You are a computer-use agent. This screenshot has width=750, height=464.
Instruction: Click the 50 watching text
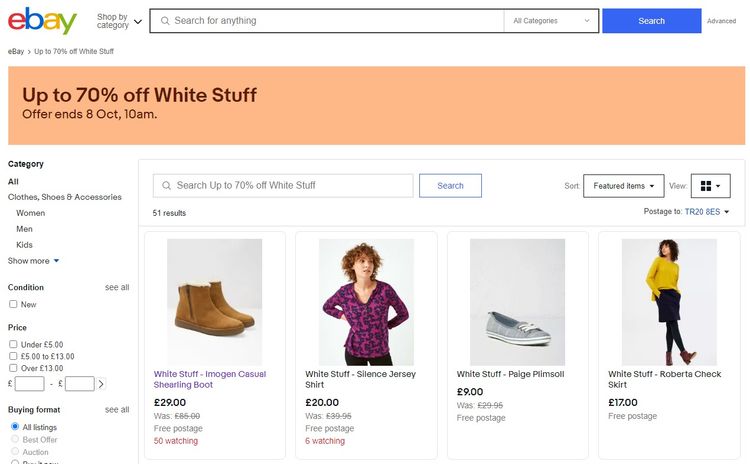(x=176, y=441)
